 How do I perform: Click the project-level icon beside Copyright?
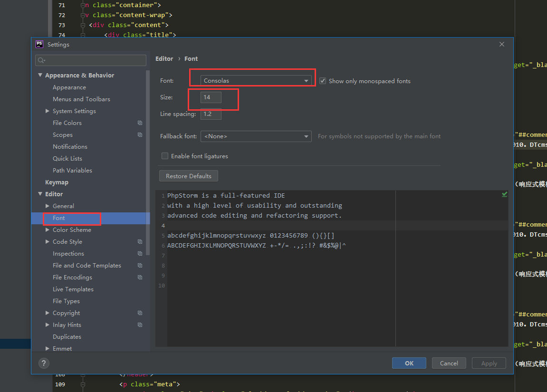click(x=140, y=313)
